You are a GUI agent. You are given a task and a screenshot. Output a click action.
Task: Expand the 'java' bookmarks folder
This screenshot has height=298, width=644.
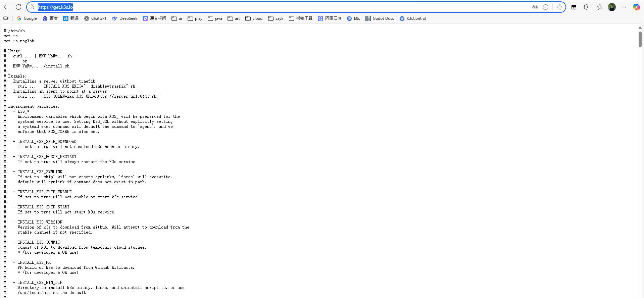[215, 18]
